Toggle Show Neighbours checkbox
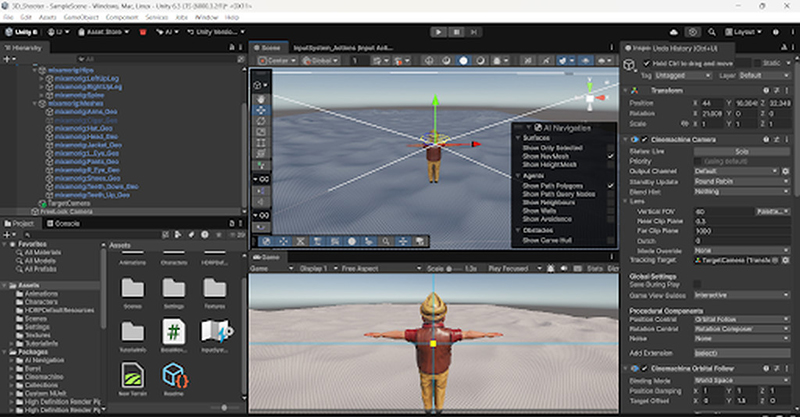The width and height of the screenshot is (800, 417). click(611, 202)
